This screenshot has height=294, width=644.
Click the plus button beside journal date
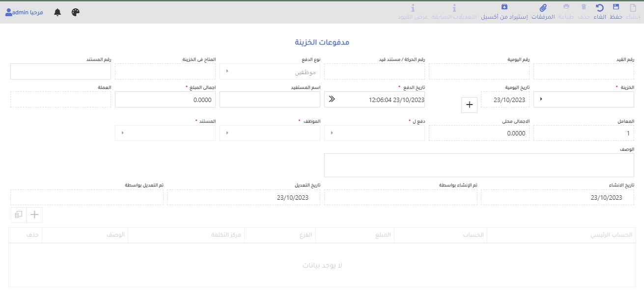(x=469, y=105)
